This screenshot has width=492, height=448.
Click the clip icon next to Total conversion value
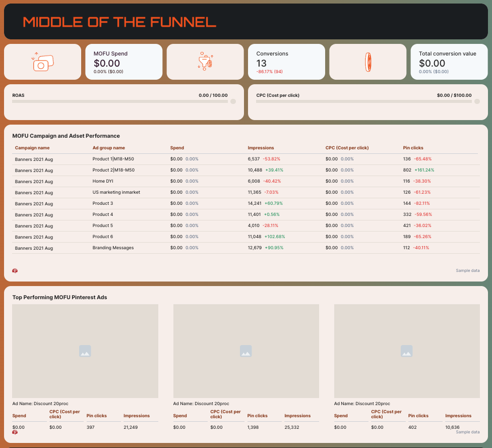pos(367,61)
